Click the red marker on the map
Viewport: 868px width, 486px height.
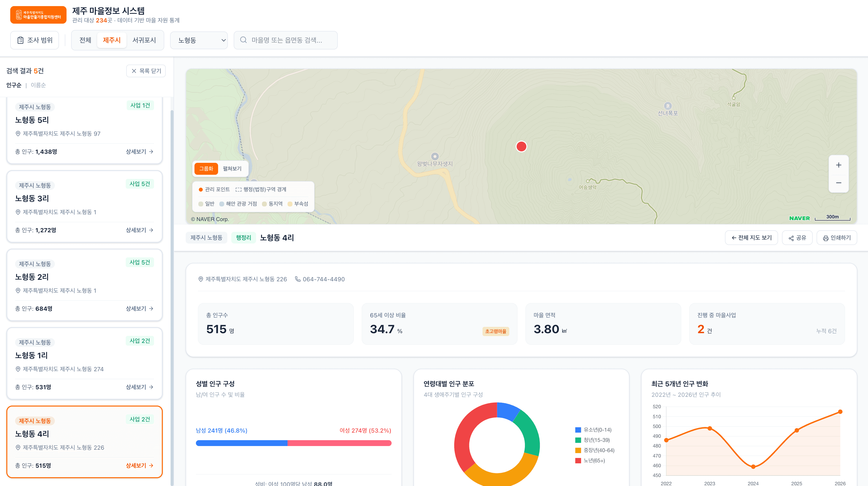521,146
